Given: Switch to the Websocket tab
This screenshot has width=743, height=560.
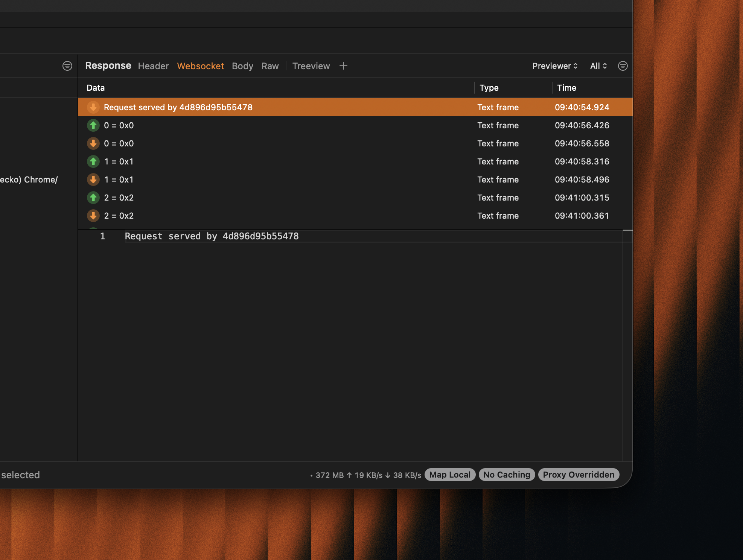Looking at the screenshot, I should tap(200, 66).
